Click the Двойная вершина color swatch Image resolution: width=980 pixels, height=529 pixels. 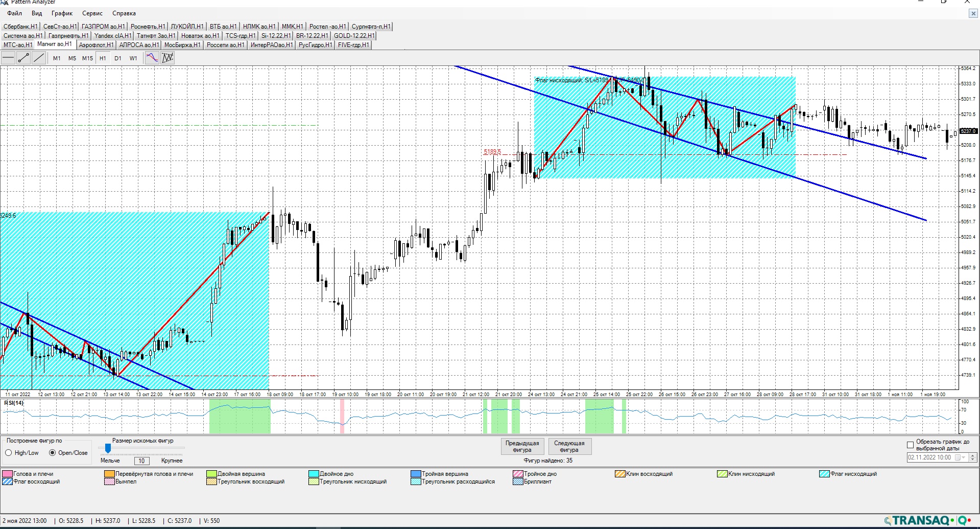[x=211, y=474]
